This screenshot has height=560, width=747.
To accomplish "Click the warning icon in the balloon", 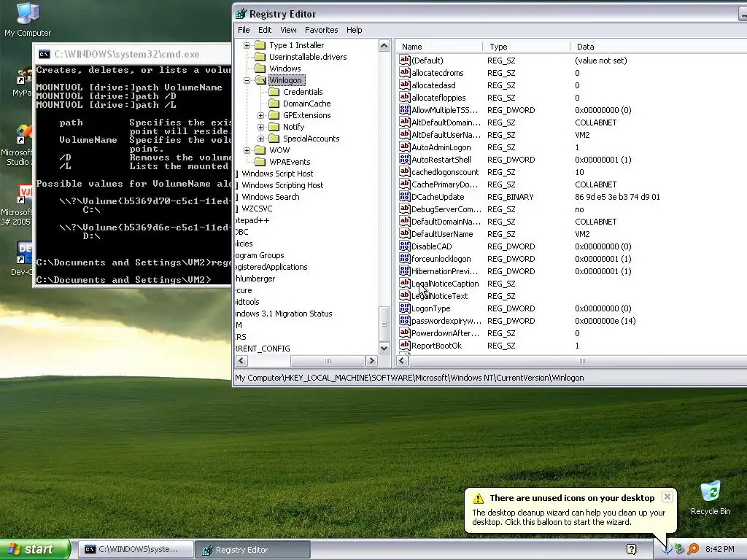I will (x=478, y=498).
